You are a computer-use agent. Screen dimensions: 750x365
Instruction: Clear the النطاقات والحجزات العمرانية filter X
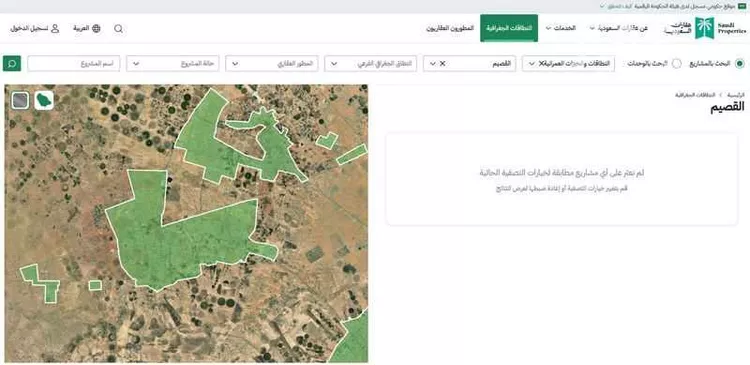click(541, 64)
